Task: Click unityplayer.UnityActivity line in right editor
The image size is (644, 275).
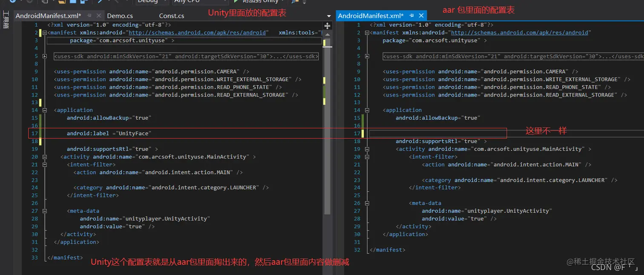Action: 487,211
